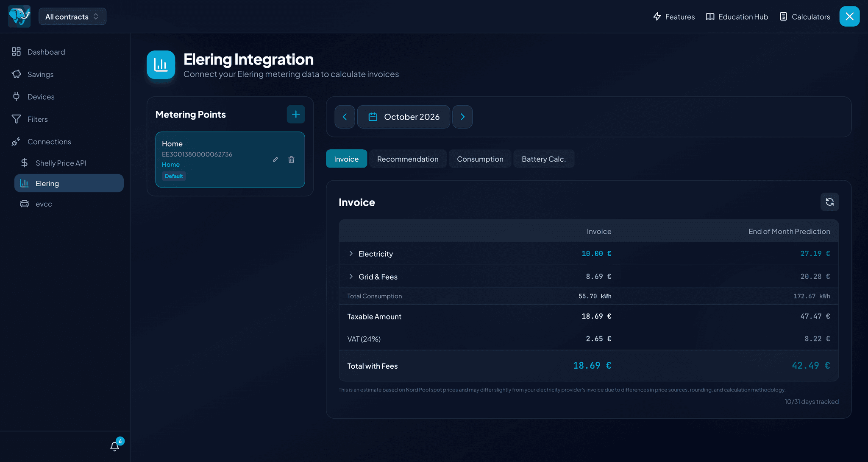Select Connections in the sidebar
The image size is (868, 462).
(65, 142)
